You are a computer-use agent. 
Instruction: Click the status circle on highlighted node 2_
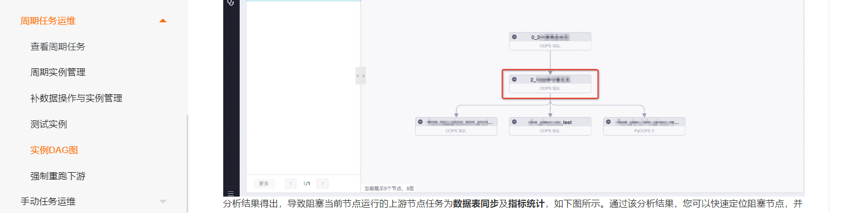click(x=514, y=79)
